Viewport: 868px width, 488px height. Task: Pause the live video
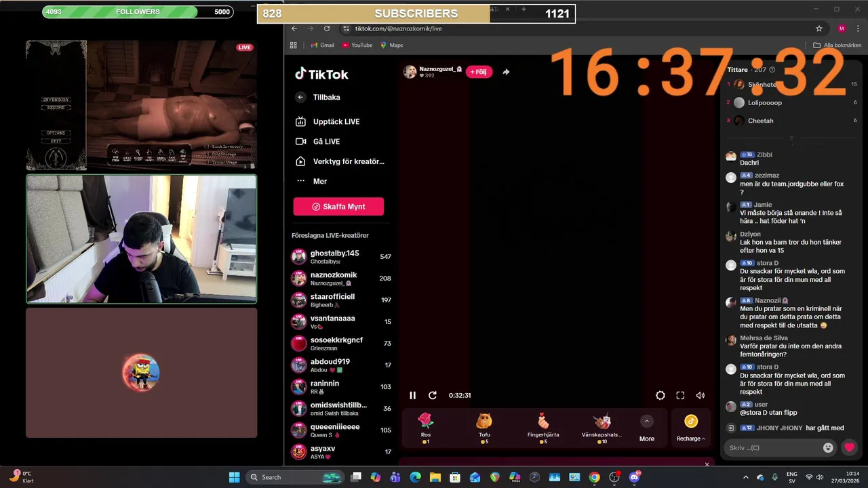[412, 395]
